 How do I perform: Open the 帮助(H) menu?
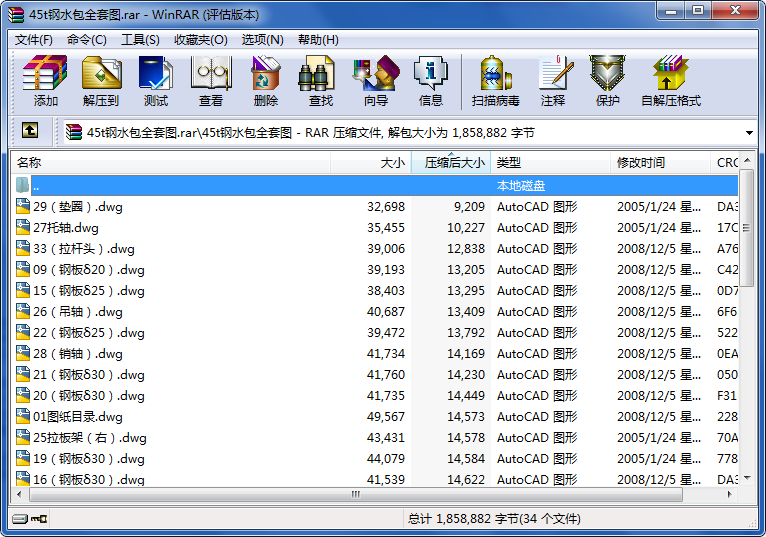pyautogui.click(x=318, y=40)
